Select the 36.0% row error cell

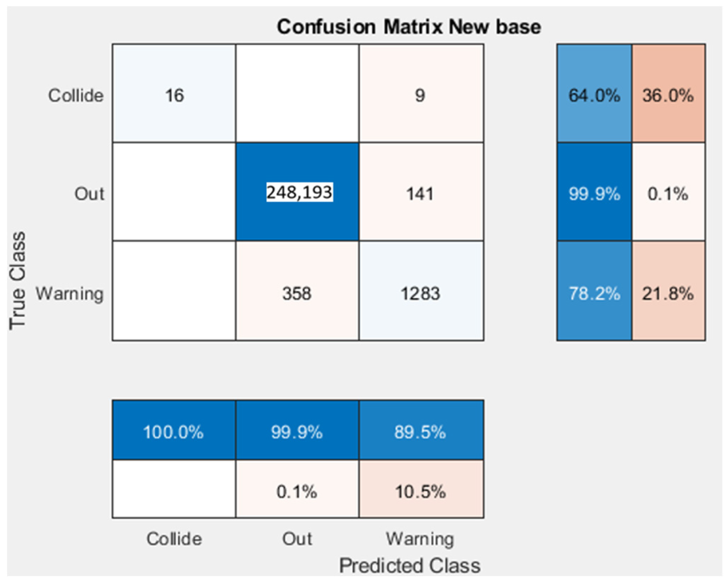click(x=669, y=93)
